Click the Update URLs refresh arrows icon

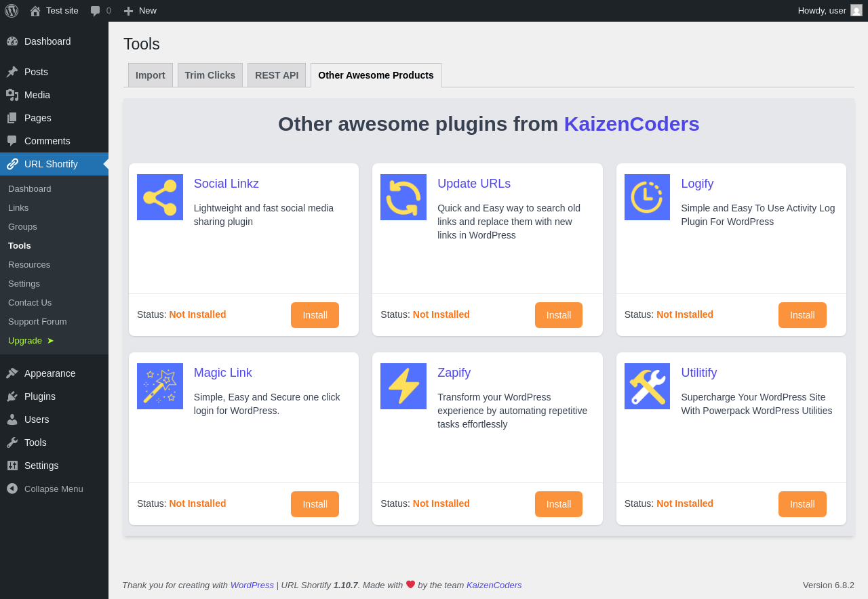[403, 197]
